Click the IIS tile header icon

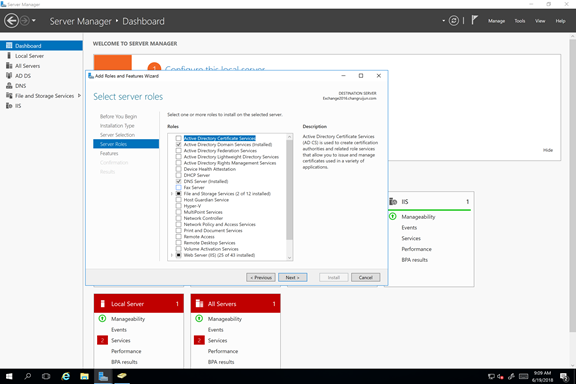(393, 201)
